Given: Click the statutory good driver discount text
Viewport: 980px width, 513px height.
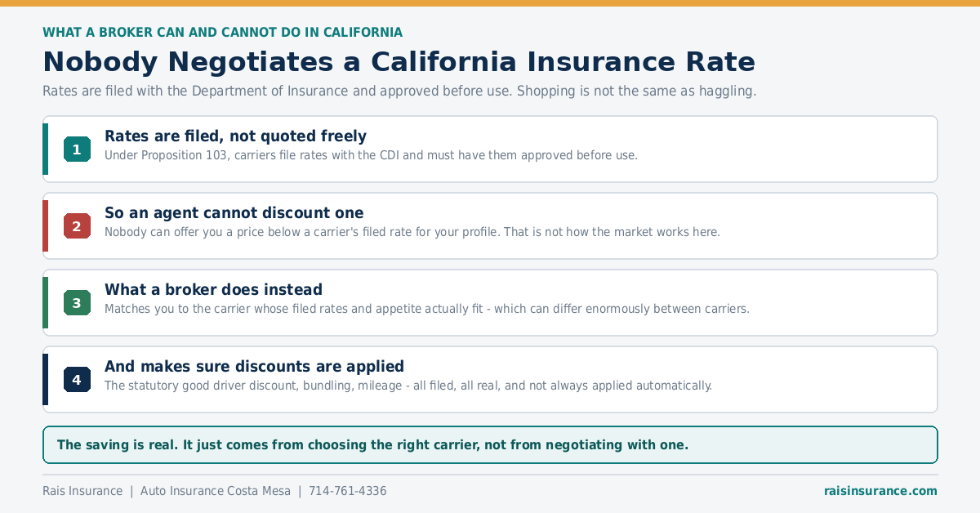Looking at the screenshot, I should click(x=408, y=386).
